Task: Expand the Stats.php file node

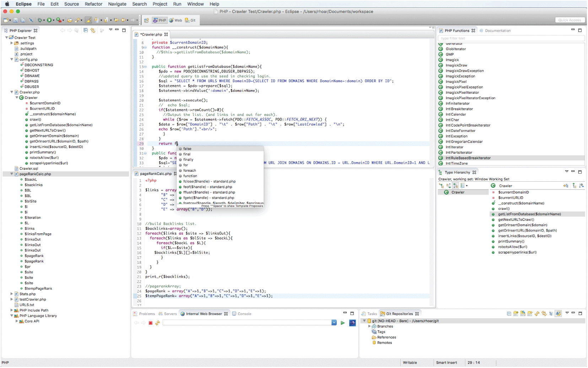Action: 12,294
